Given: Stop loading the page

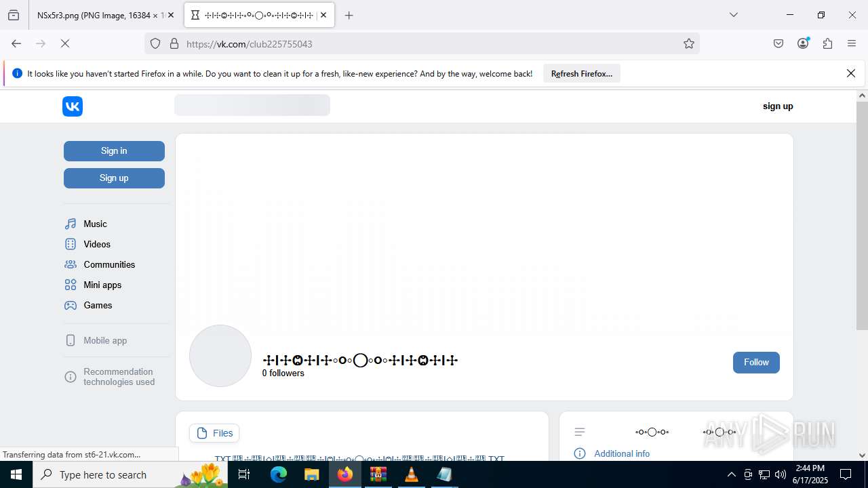Looking at the screenshot, I should (x=65, y=43).
